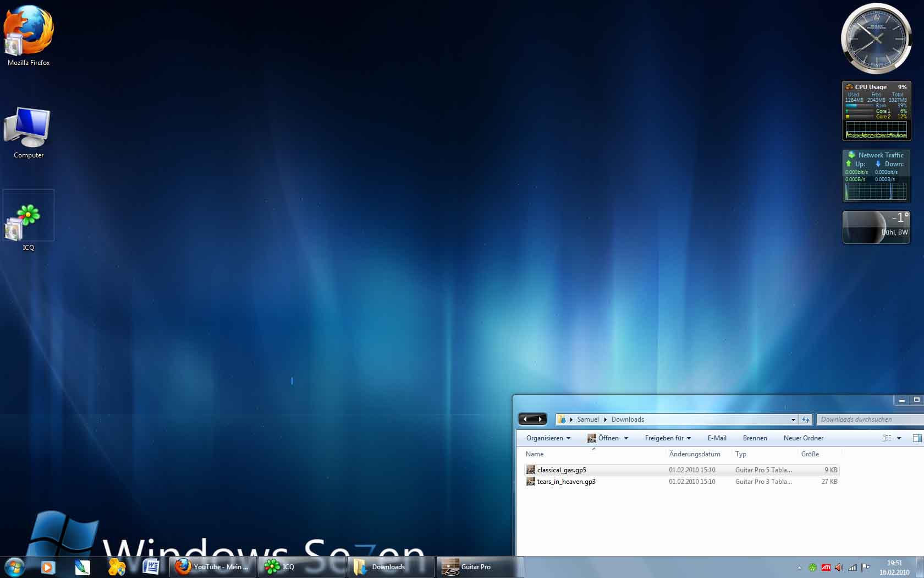This screenshot has height=578, width=924.
Task: Launch Windows Media Player from taskbar
Action: tap(48, 566)
